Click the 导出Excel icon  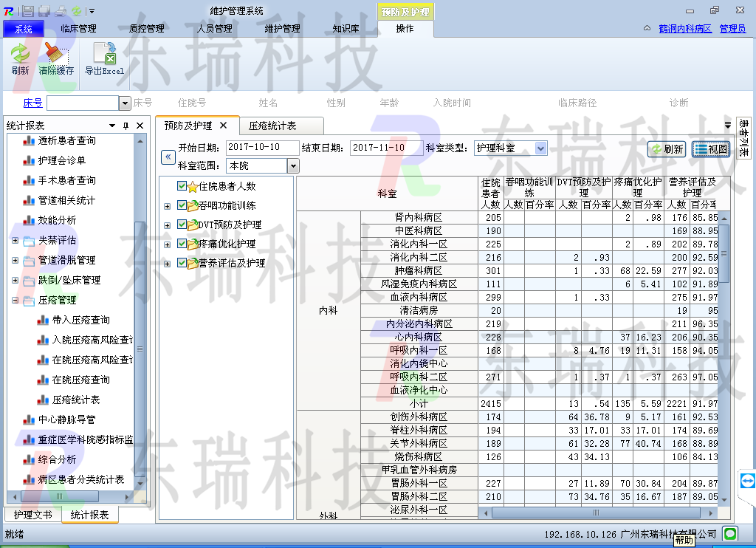pos(105,53)
